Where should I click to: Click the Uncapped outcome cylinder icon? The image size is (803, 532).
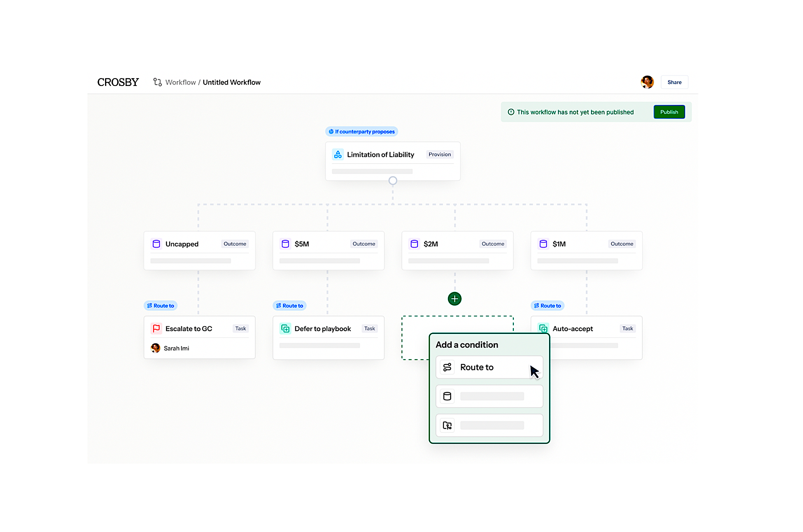pos(156,244)
